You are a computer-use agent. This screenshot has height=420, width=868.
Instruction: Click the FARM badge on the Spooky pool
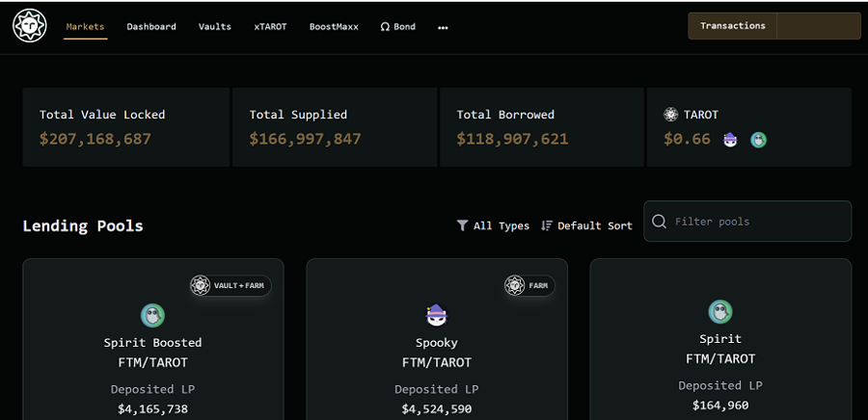(529, 286)
